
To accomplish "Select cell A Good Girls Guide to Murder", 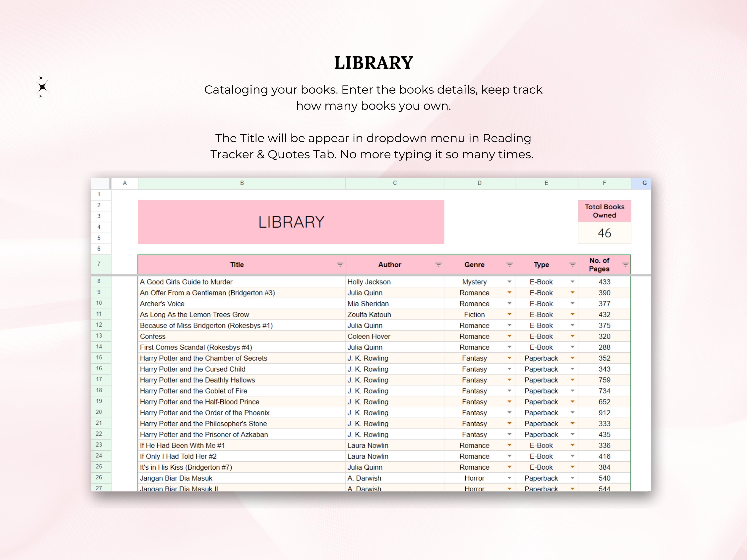I will 242,282.
